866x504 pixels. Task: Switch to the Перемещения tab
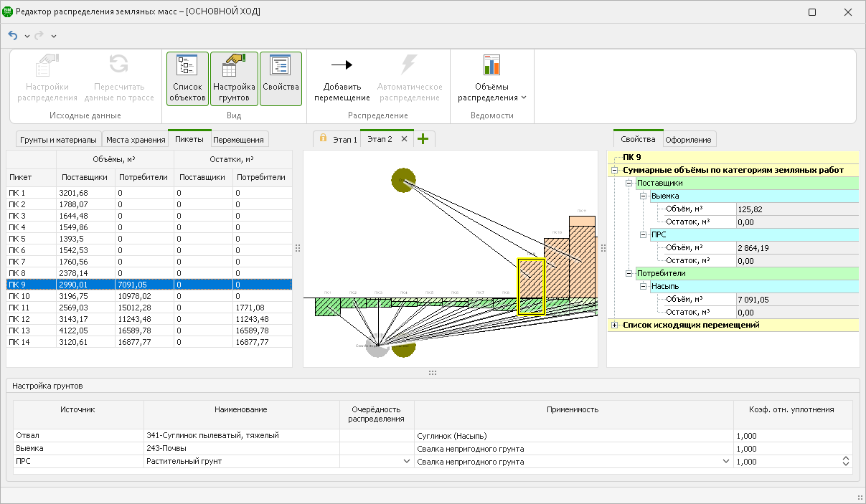pos(239,139)
